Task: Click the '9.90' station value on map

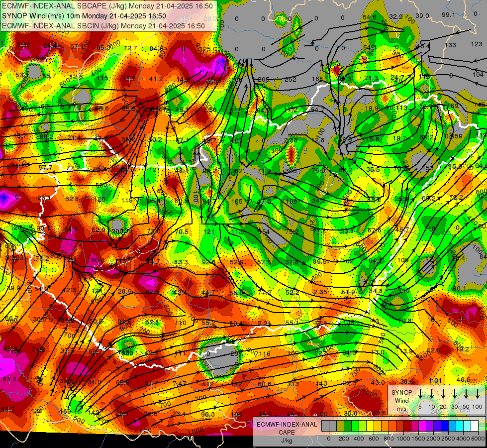Action: pos(23,45)
